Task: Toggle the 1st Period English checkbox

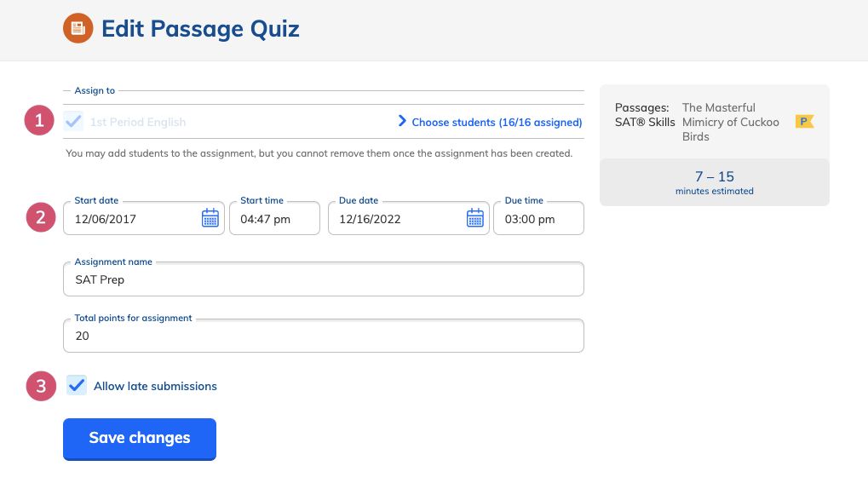Action: point(73,121)
